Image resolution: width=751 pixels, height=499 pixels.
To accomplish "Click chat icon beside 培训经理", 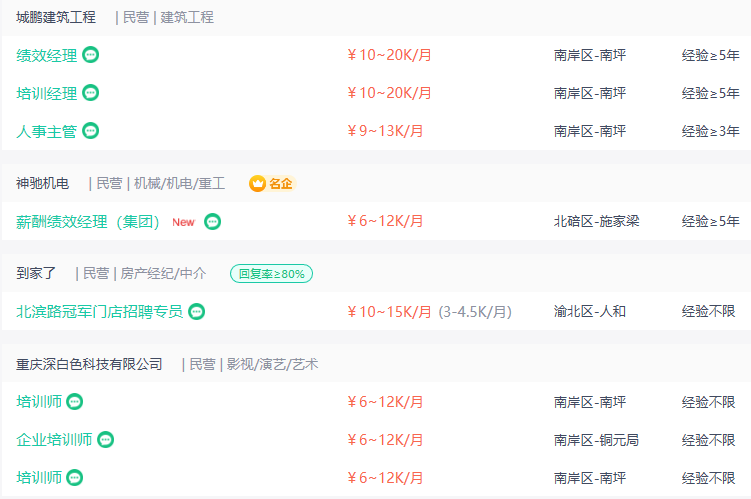I will (x=91, y=93).
